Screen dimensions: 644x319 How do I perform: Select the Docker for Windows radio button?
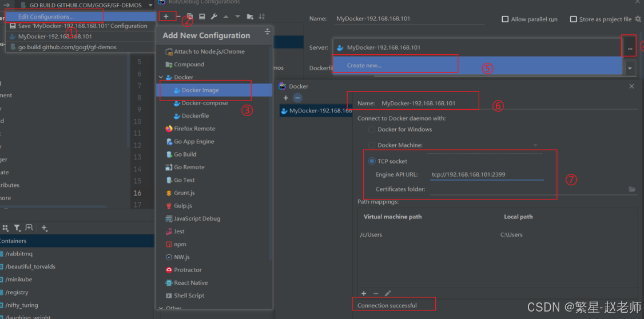coord(372,130)
